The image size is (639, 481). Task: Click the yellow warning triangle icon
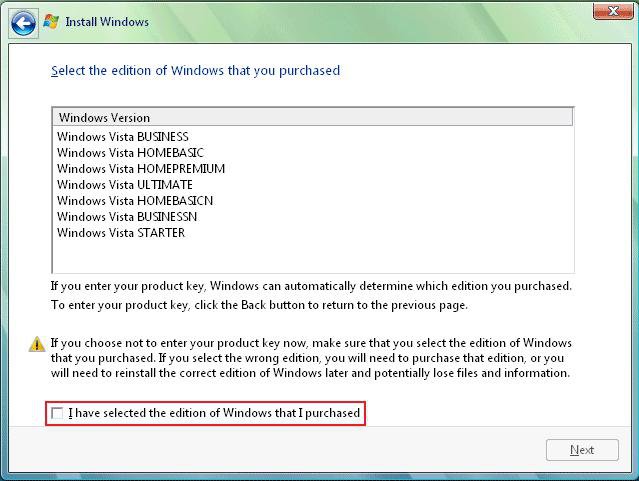coord(37,344)
